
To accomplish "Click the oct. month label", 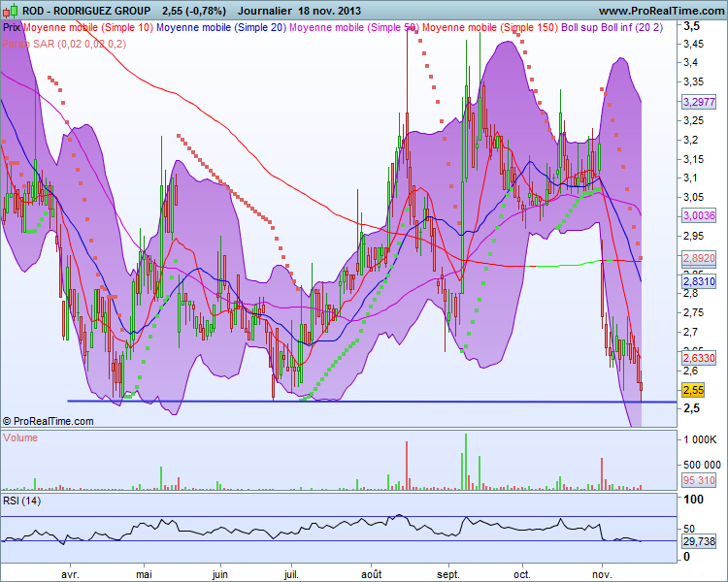I will tap(522, 574).
